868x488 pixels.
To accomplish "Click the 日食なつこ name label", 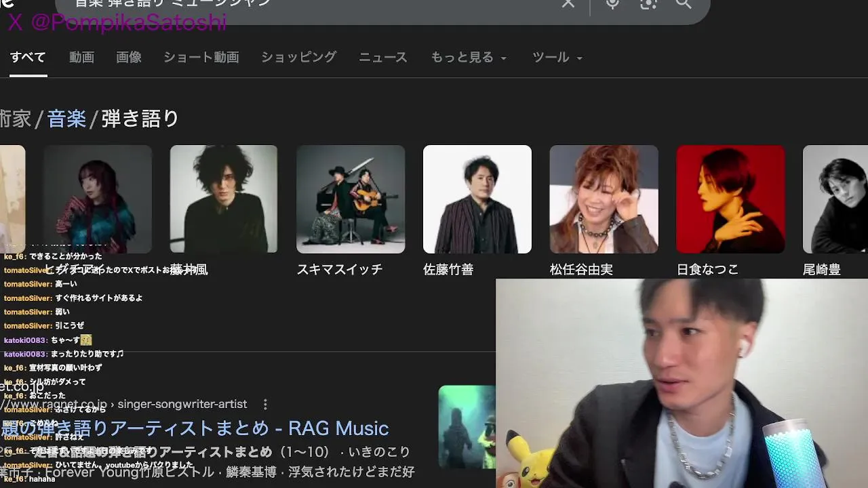I will point(707,270).
